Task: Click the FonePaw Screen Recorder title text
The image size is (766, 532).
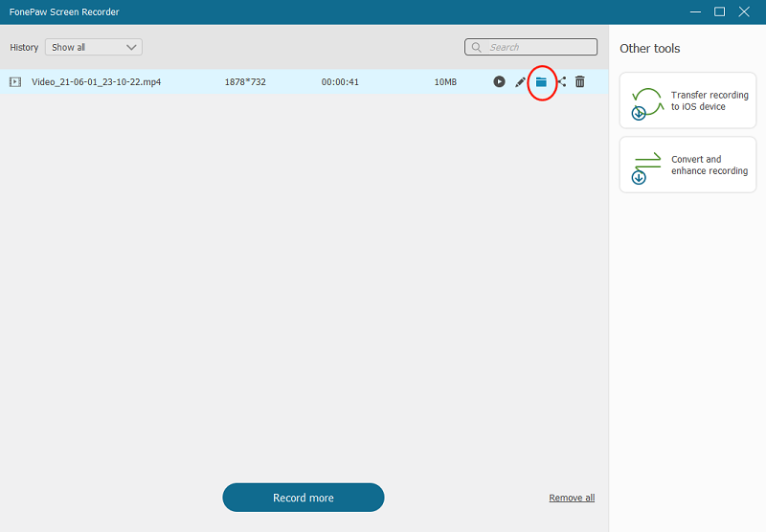Action: coord(64,11)
